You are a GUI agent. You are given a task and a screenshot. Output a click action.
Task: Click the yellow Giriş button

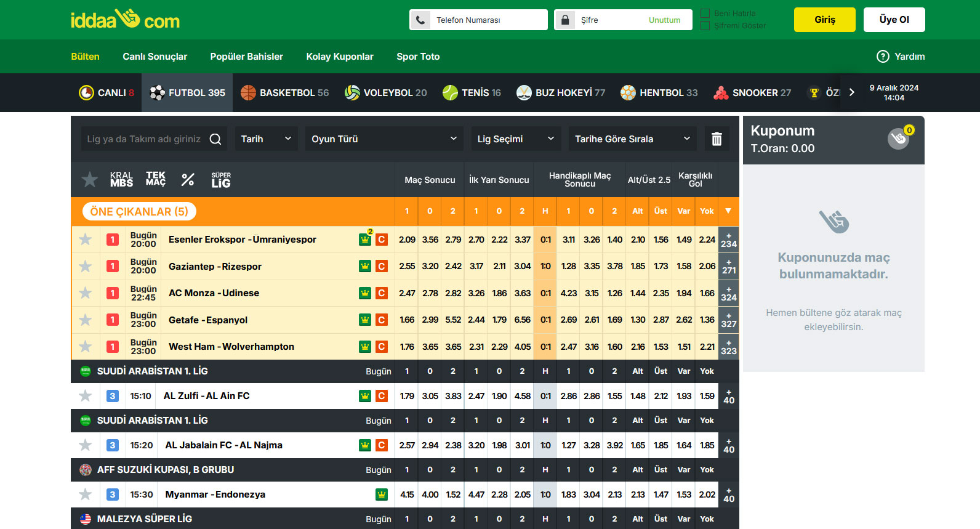click(x=825, y=20)
